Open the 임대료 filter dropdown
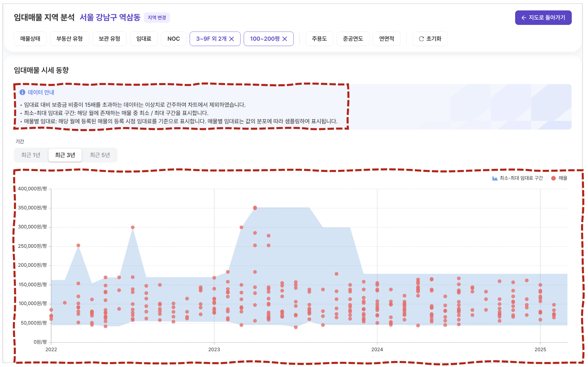This screenshot has width=588, height=367. tap(144, 39)
